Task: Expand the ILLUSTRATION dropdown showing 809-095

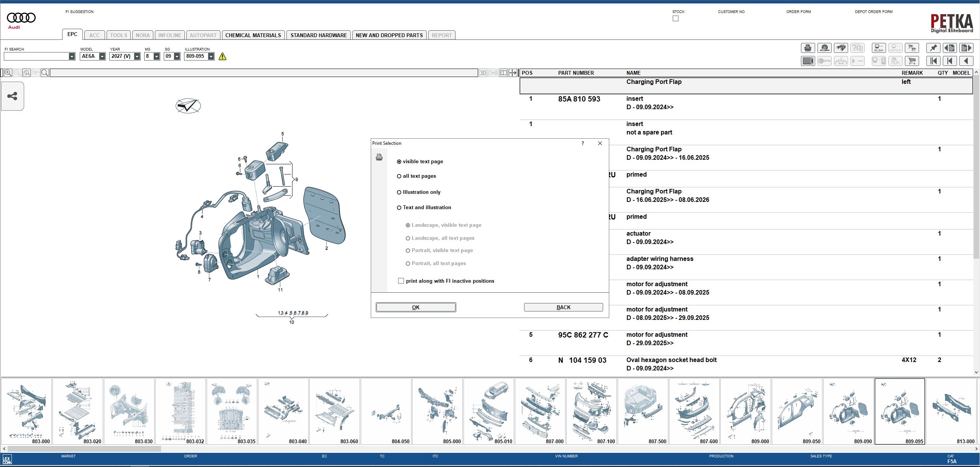Action: click(x=211, y=56)
